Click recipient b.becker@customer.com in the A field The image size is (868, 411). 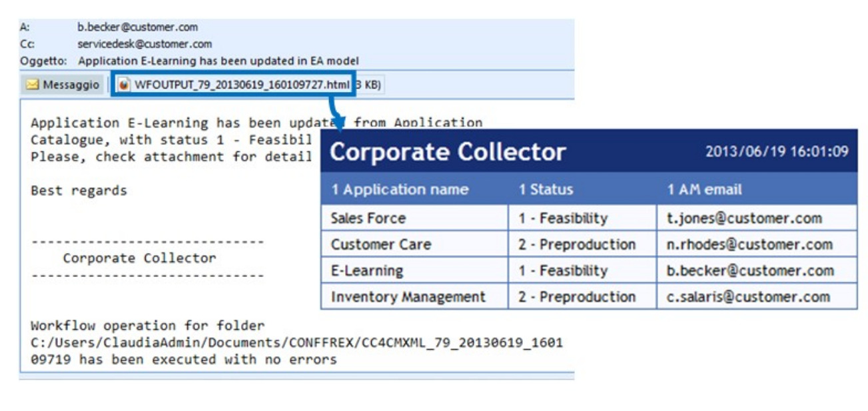[x=137, y=28]
